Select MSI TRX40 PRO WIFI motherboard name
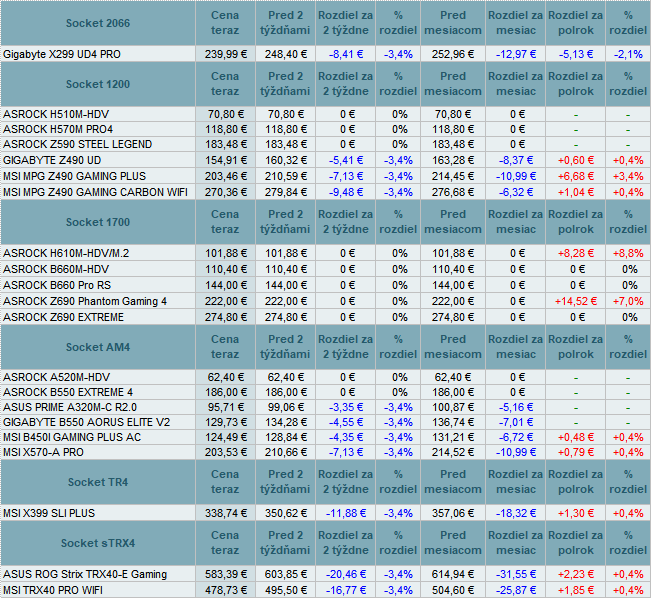Screen dimensions: 651x598 (x=53, y=590)
